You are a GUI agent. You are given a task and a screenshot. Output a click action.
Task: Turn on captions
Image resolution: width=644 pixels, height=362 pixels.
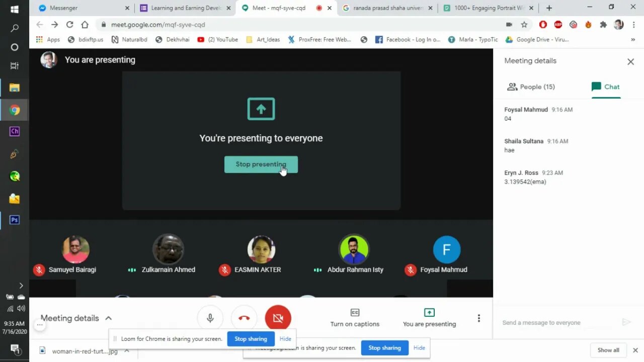click(x=355, y=318)
